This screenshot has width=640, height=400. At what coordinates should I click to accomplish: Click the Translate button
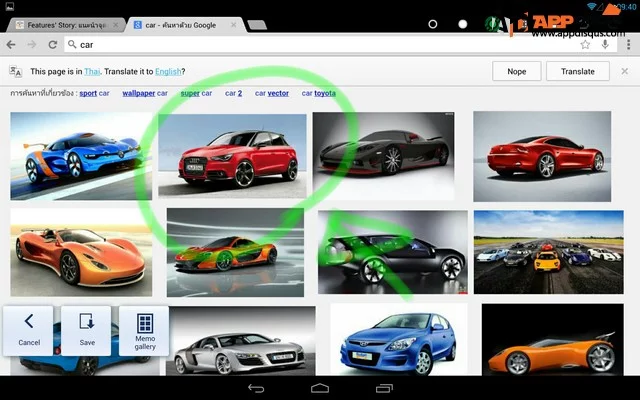(578, 71)
